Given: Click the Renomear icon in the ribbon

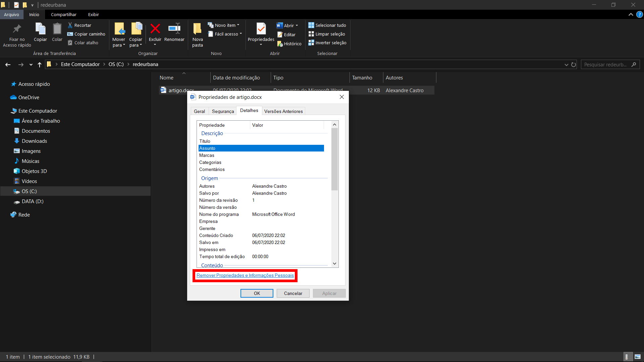Looking at the screenshot, I should tap(174, 29).
